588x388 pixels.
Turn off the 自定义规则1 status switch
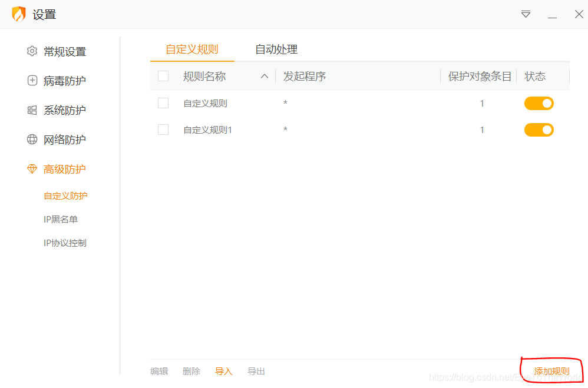(x=539, y=130)
